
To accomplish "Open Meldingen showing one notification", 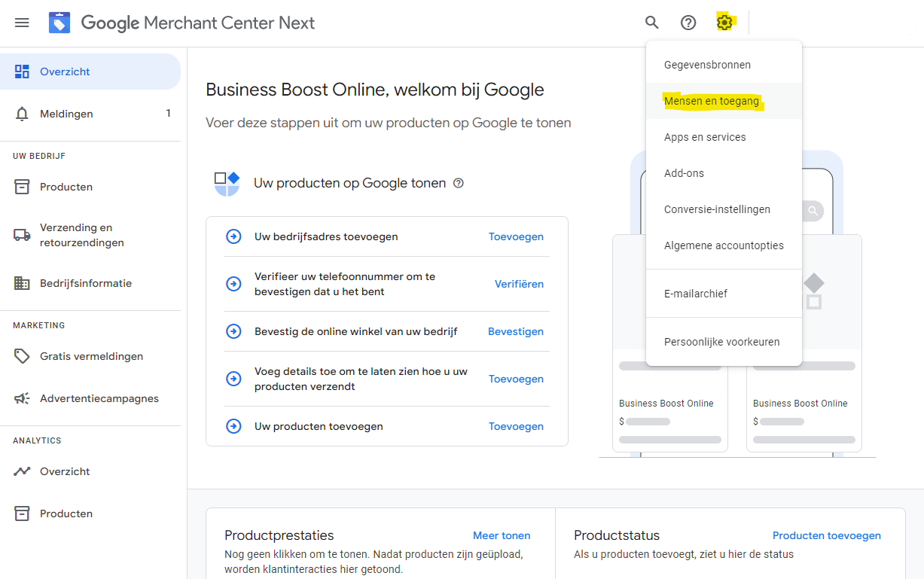I will pos(66,114).
